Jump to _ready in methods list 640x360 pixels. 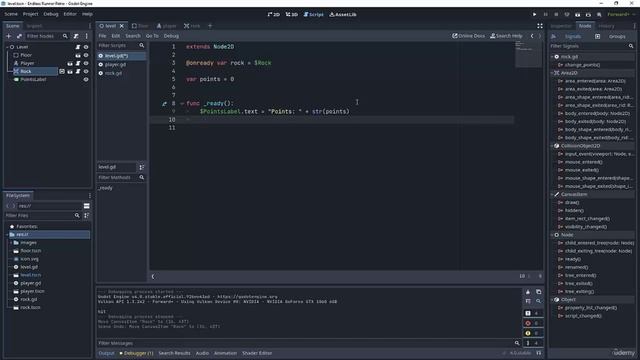click(105, 188)
